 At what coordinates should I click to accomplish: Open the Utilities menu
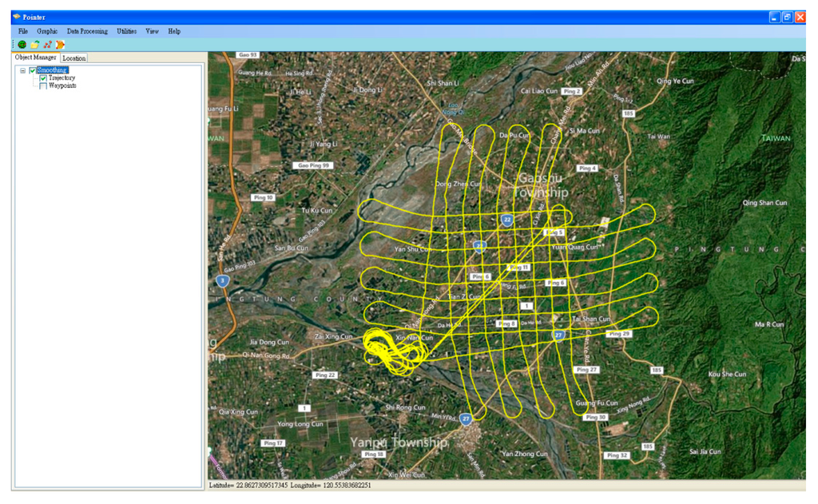(x=126, y=31)
